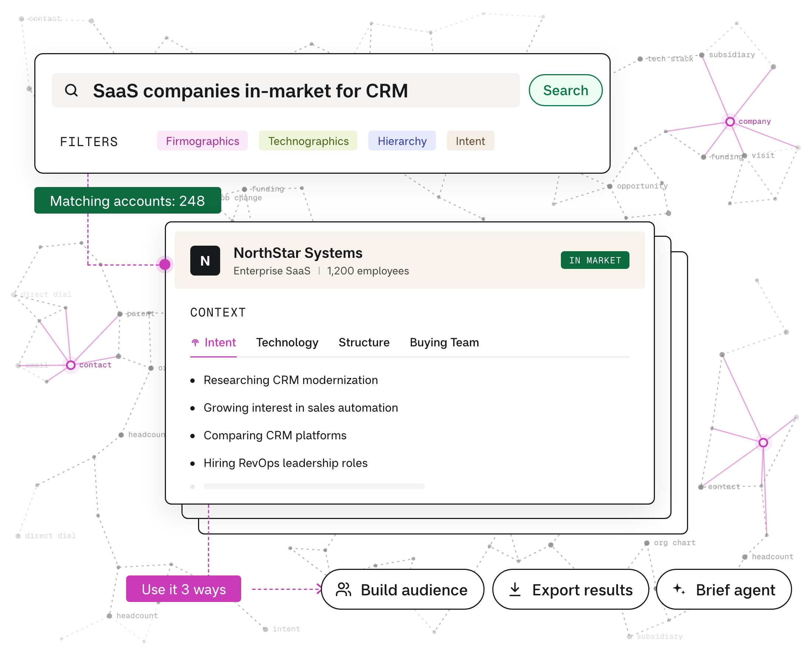This screenshot has width=812, height=654.
Task: Click the NorthStar Systems company name
Action: coord(298,253)
